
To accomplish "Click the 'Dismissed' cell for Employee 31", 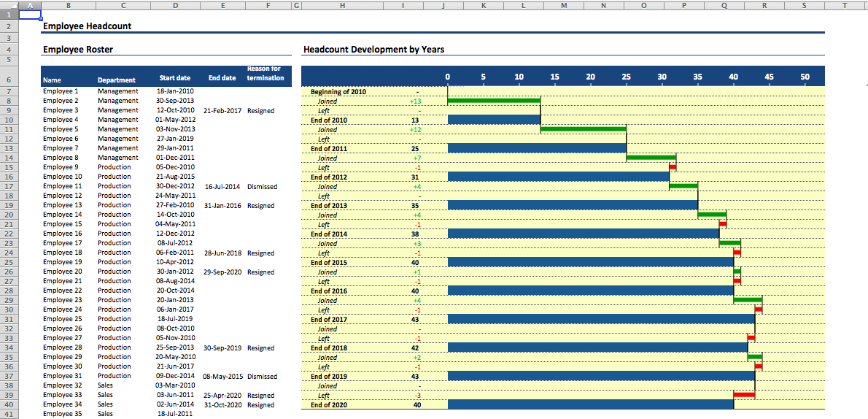I will (x=262, y=376).
